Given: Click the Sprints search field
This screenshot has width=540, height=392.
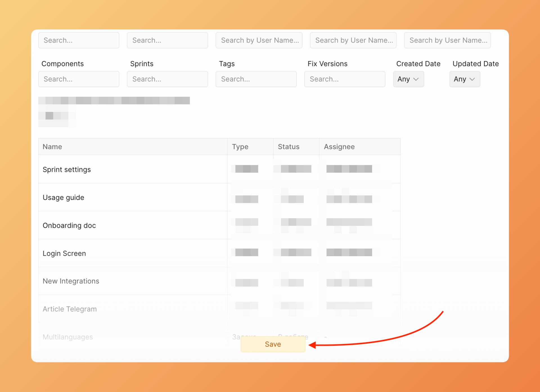Looking at the screenshot, I should [x=167, y=79].
